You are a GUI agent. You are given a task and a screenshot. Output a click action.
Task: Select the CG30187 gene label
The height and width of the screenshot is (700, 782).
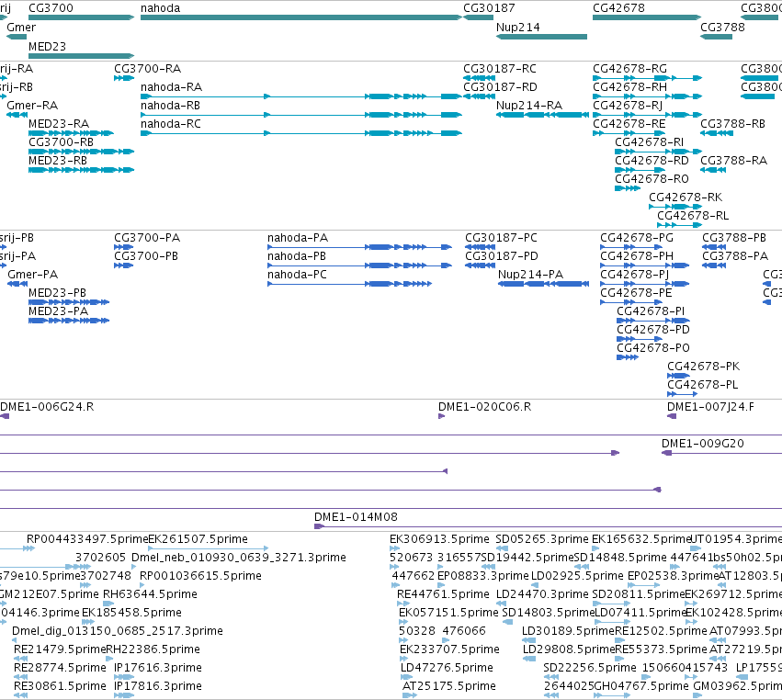(489, 8)
